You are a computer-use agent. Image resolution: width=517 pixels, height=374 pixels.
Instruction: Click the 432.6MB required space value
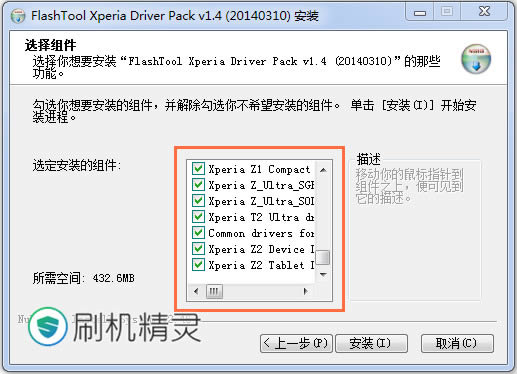click(114, 278)
